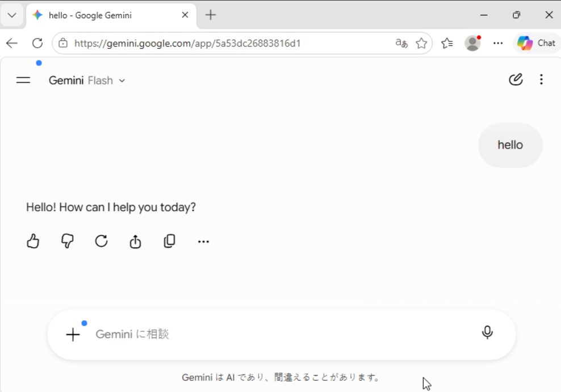
Task: Open the page translate icon
Action: tap(401, 43)
